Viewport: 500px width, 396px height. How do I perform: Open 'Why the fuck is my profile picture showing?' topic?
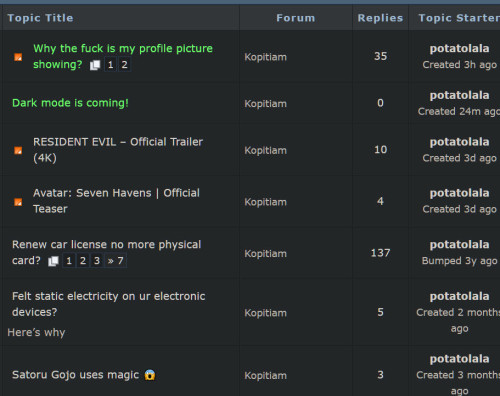click(123, 56)
